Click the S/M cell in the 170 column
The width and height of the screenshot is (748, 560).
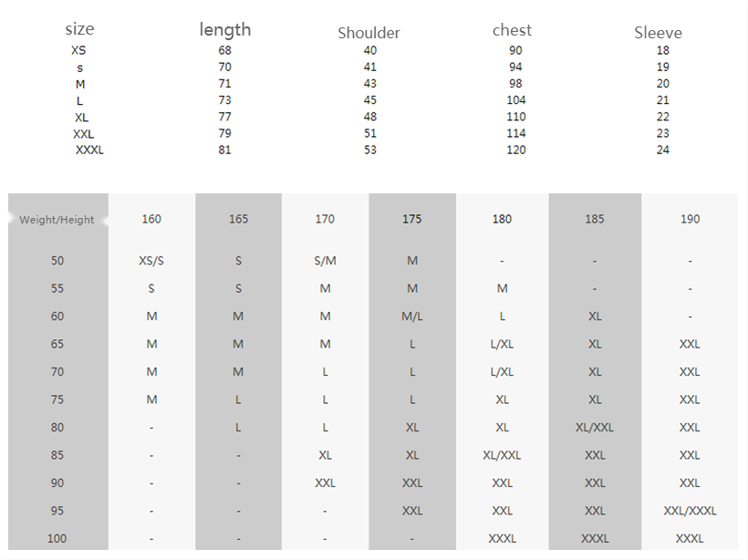click(325, 261)
